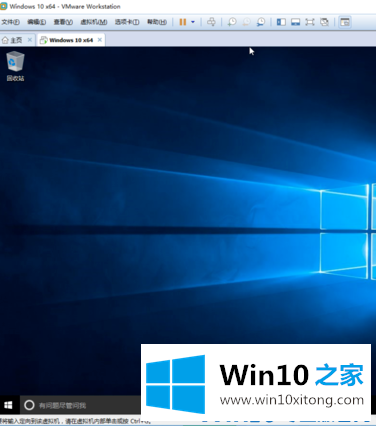Open the 虚拟机(M) menu

[94, 22]
